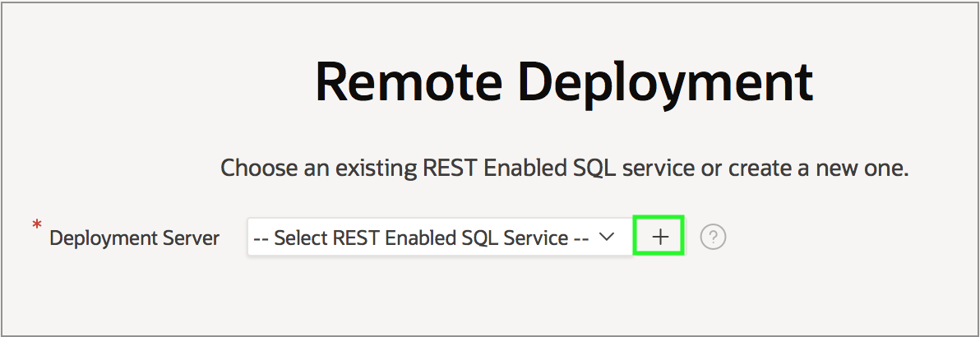Click the Remote Deployment heading
Screen dimensions: 980x337
564,81
